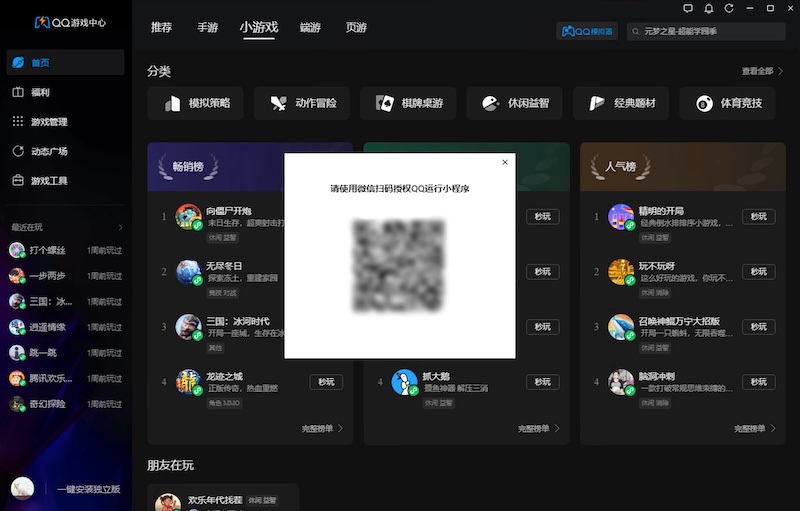
Task: Switch to the 页游 tab
Action: (356, 27)
